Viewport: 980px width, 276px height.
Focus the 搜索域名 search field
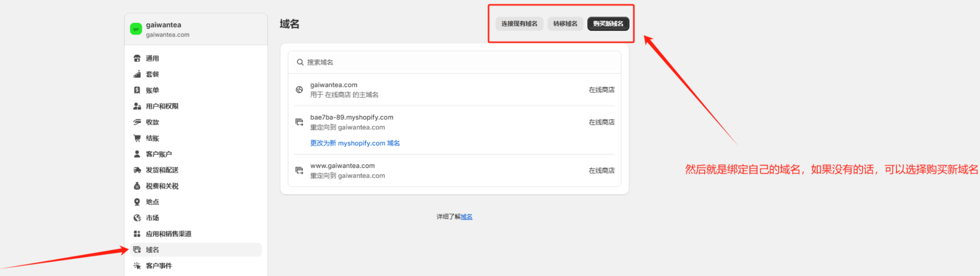[x=455, y=62]
